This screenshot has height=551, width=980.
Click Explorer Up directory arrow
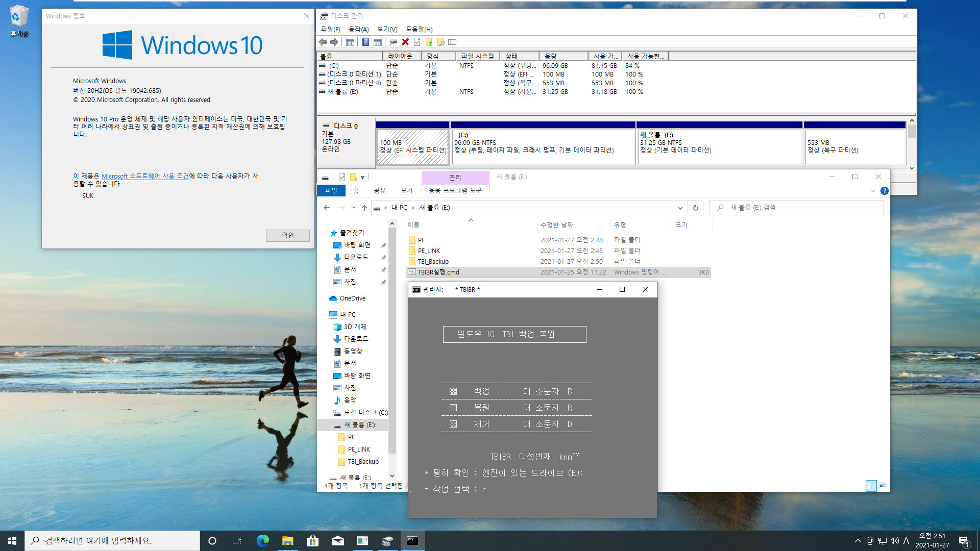(364, 208)
